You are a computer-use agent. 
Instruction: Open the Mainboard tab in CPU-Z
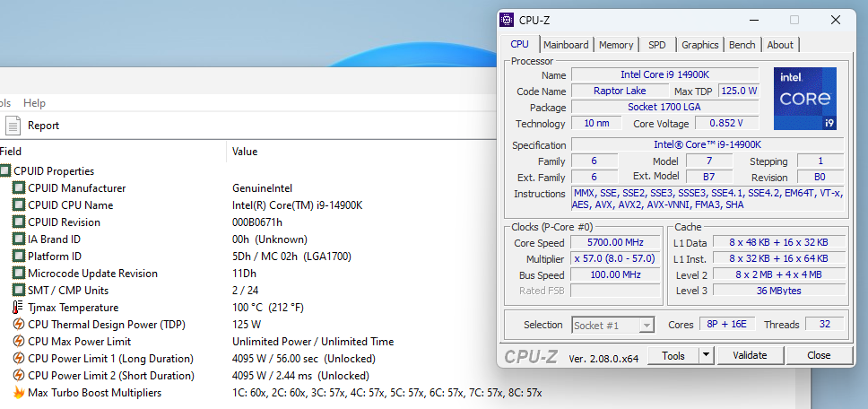pos(566,45)
